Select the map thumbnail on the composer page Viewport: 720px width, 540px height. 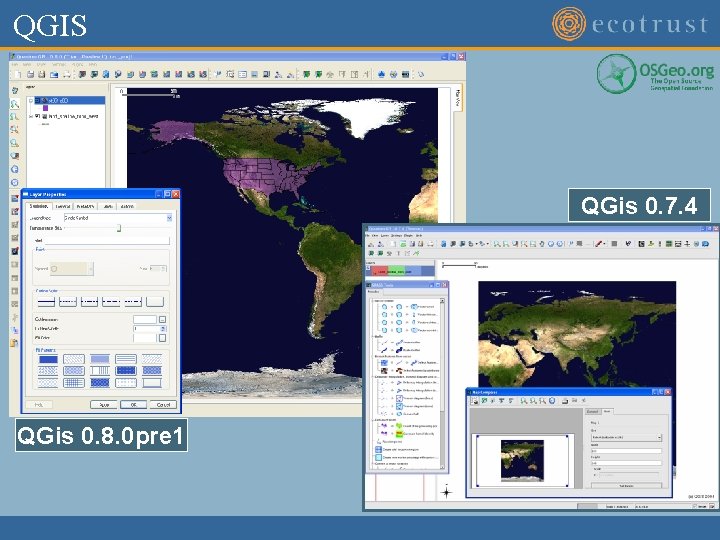click(x=522, y=461)
